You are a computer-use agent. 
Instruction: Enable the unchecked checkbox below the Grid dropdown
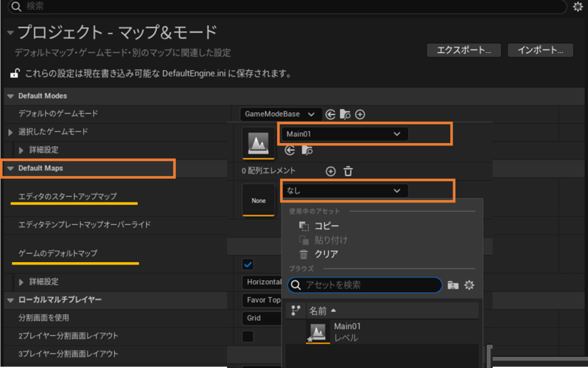pyautogui.click(x=248, y=336)
